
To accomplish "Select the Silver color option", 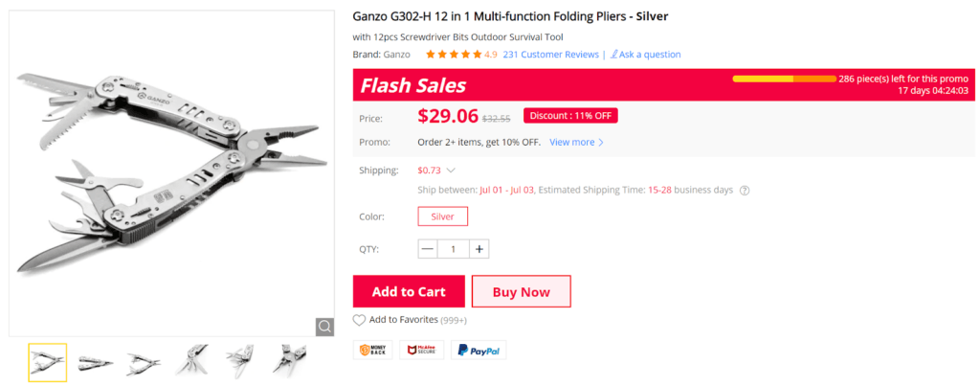I will click(442, 216).
